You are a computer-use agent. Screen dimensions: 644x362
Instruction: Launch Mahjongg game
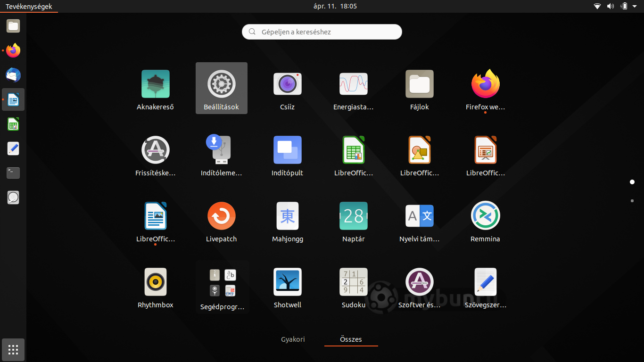point(288,220)
